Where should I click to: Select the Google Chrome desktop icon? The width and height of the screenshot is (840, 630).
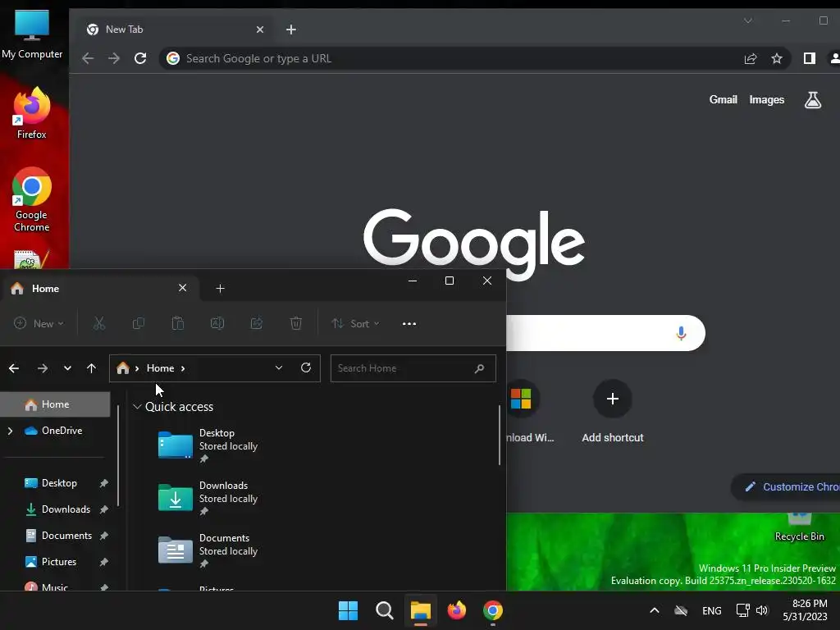pyautogui.click(x=32, y=199)
